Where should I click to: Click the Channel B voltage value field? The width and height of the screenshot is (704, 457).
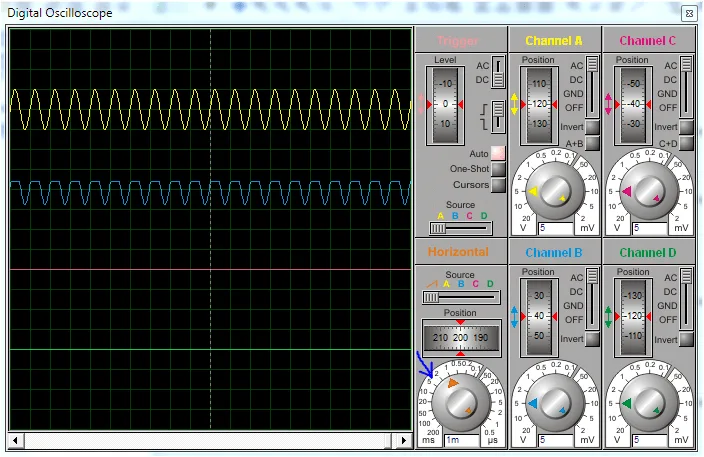coord(556,440)
